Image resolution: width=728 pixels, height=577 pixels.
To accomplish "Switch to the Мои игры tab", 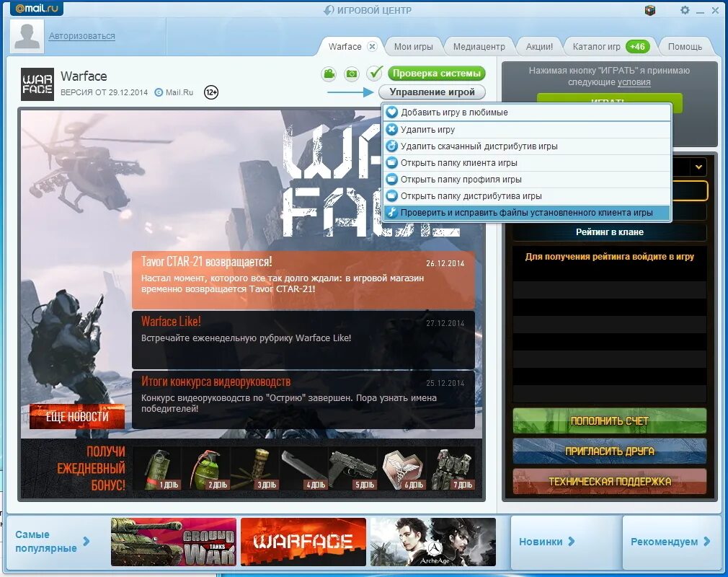I will pos(413,46).
